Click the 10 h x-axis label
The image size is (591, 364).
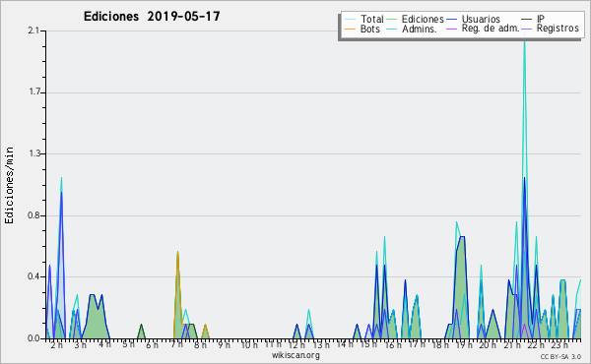click(x=249, y=345)
